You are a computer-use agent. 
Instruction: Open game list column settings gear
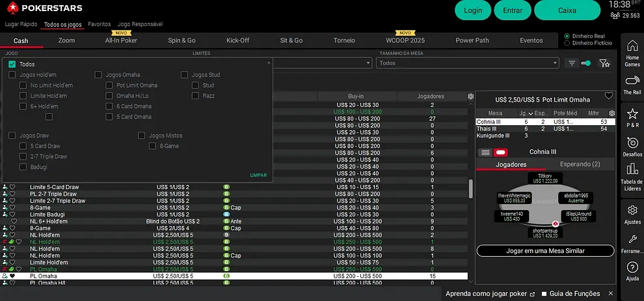[471, 96]
